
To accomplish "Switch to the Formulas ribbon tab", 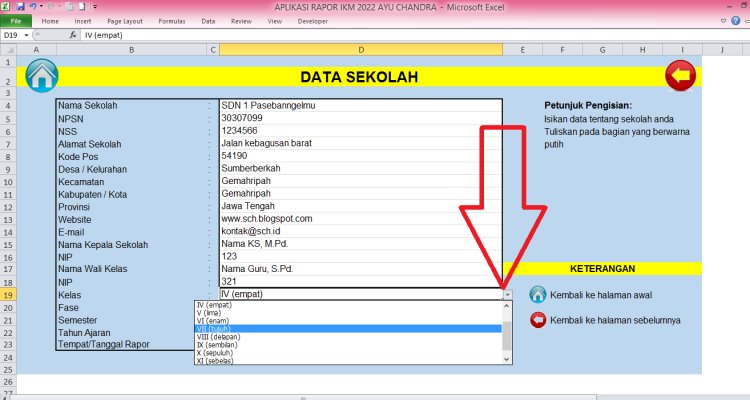I will (x=172, y=20).
